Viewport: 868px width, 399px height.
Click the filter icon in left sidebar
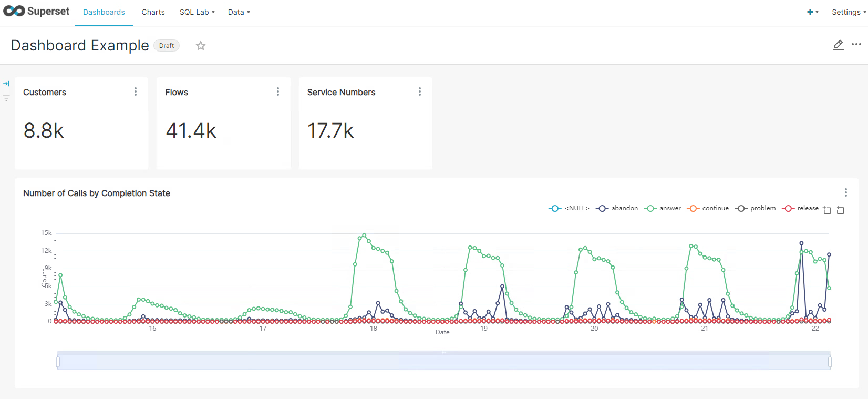pyautogui.click(x=6, y=98)
